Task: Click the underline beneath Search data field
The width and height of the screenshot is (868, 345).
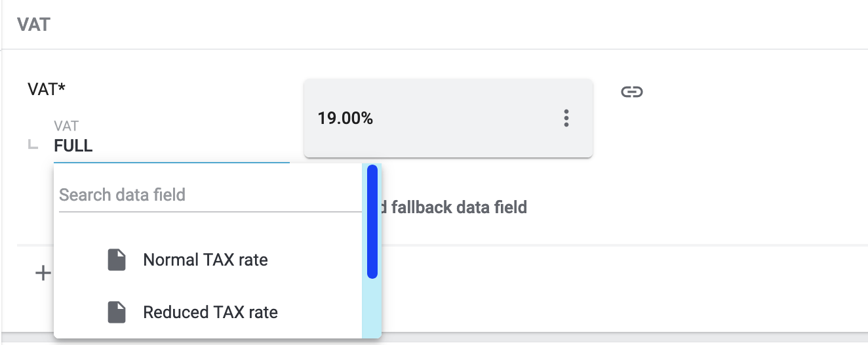Action: coord(210,211)
